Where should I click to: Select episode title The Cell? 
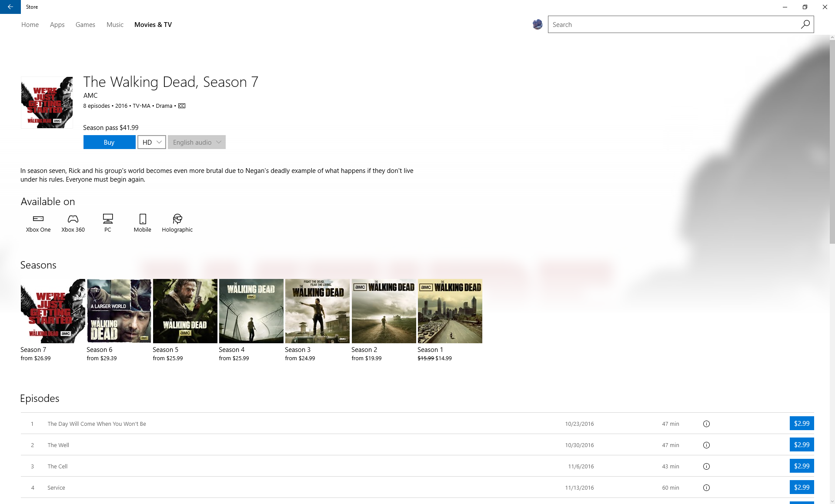57,466
